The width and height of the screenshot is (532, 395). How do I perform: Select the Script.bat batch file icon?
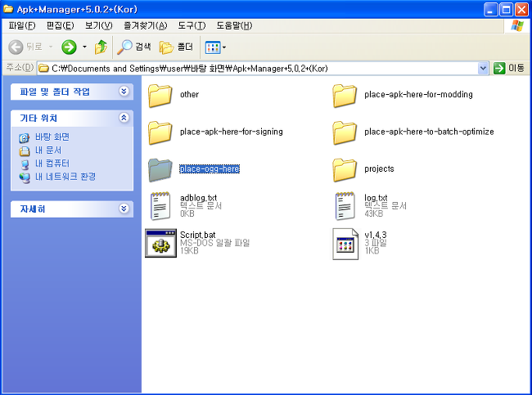click(160, 243)
